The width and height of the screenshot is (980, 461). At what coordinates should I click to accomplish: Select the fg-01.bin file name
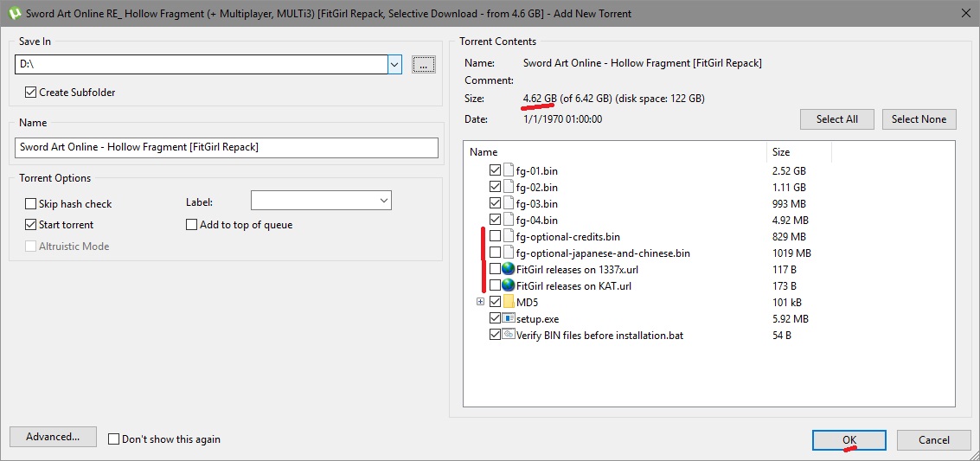(537, 170)
